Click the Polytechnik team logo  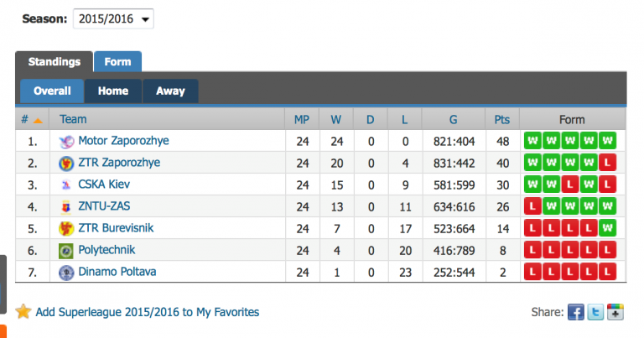click(66, 251)
